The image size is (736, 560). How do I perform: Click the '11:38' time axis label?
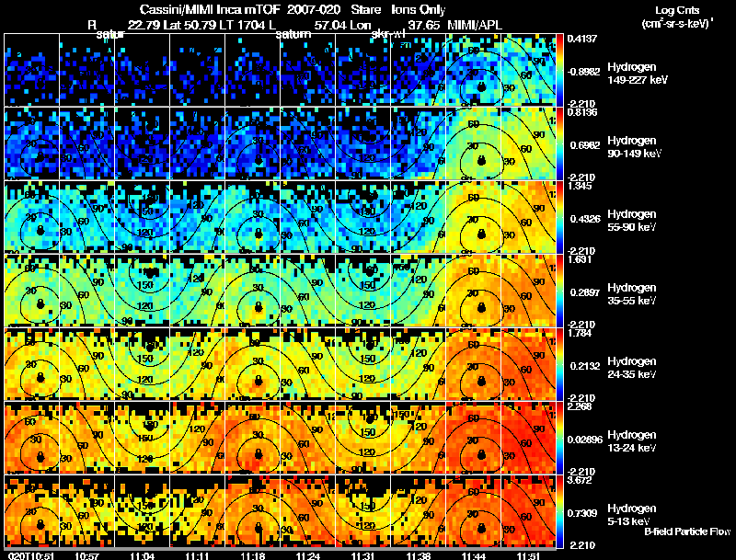(x=419, y=555)
